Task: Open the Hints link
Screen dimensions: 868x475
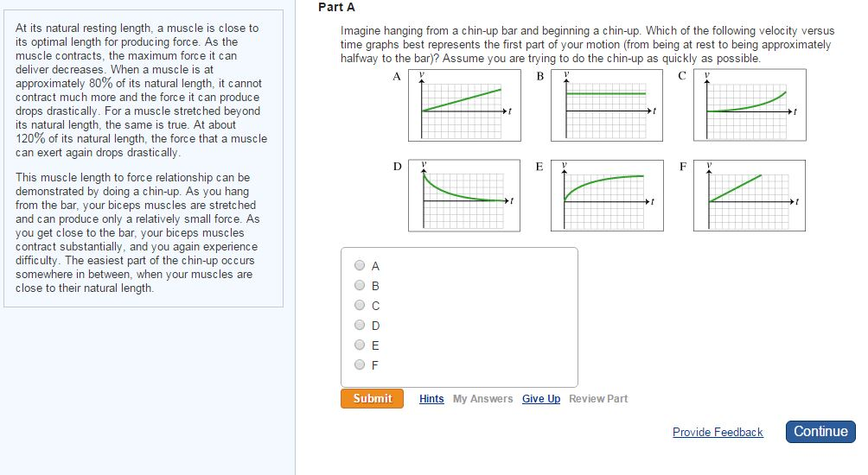Action: 431,399
